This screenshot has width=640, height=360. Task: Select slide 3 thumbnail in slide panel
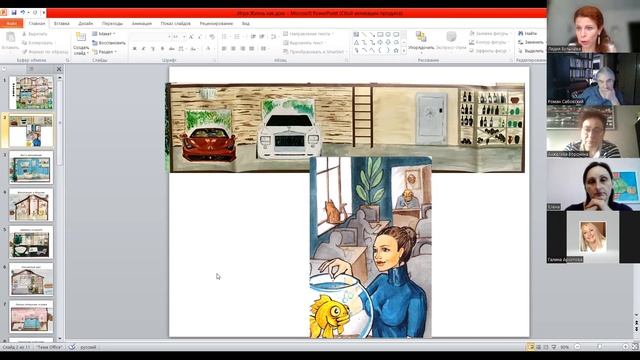point(31,167)
